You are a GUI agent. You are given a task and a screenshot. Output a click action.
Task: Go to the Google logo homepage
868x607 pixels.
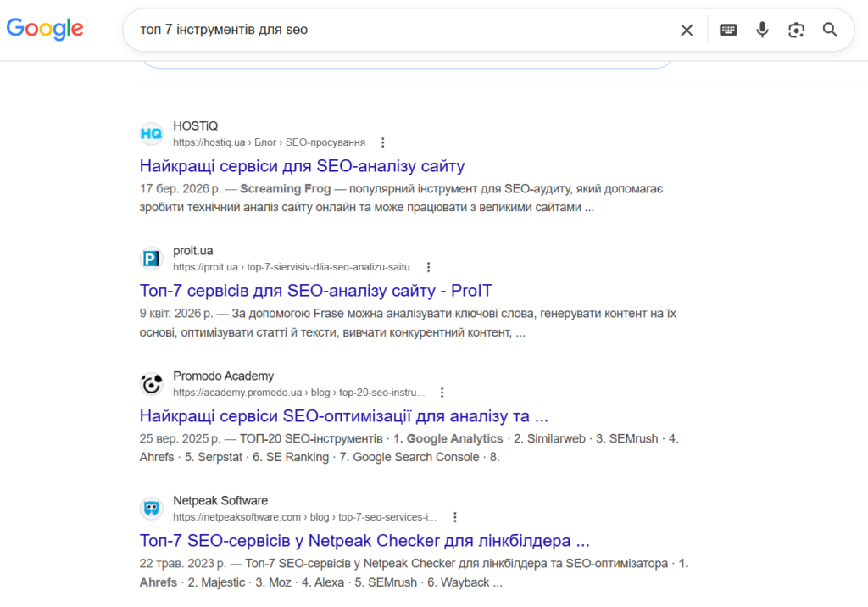tap(45, 29)
